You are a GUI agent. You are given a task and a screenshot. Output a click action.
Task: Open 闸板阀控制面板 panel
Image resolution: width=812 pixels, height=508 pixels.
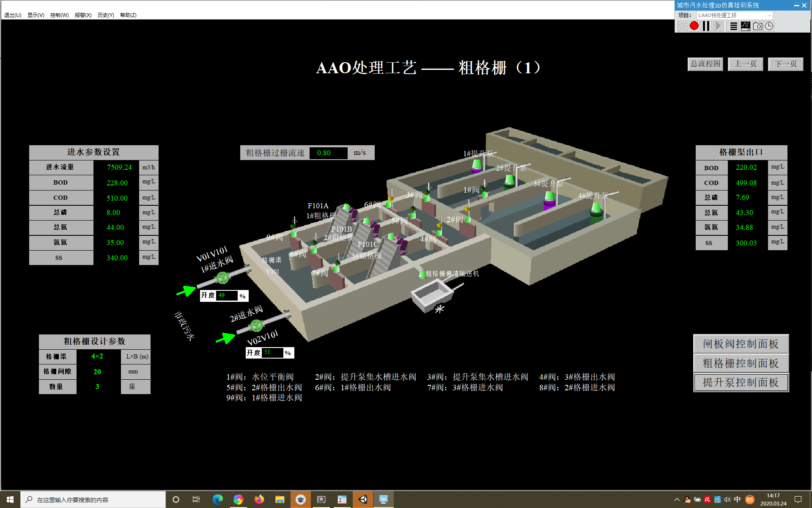(741, 344)
